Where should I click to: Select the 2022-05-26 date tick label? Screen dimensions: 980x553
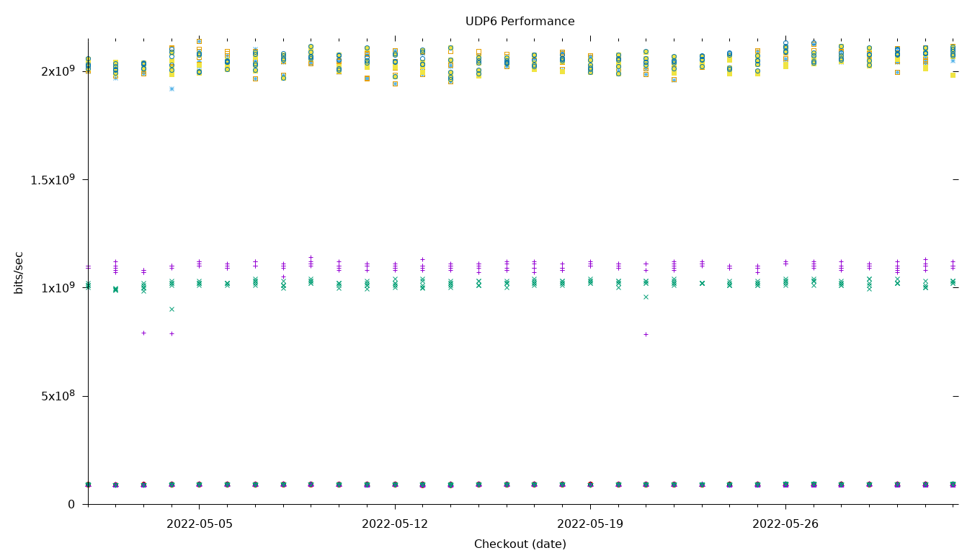[785, 524]
